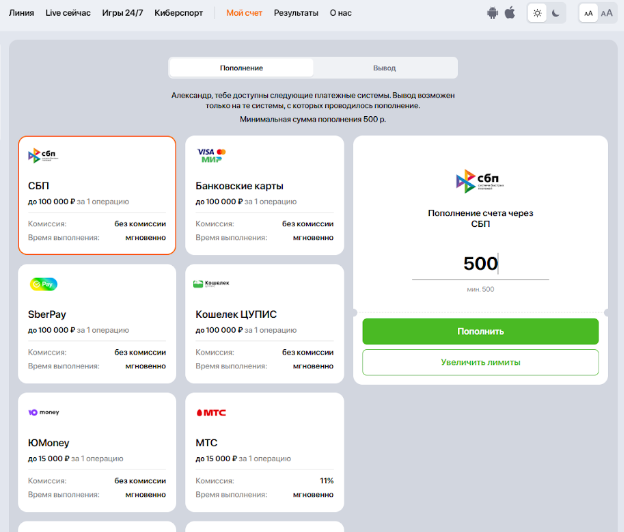Switch to the Пополнение tab
This screenshot has width=624, height=532.
[x=242, y=68]
